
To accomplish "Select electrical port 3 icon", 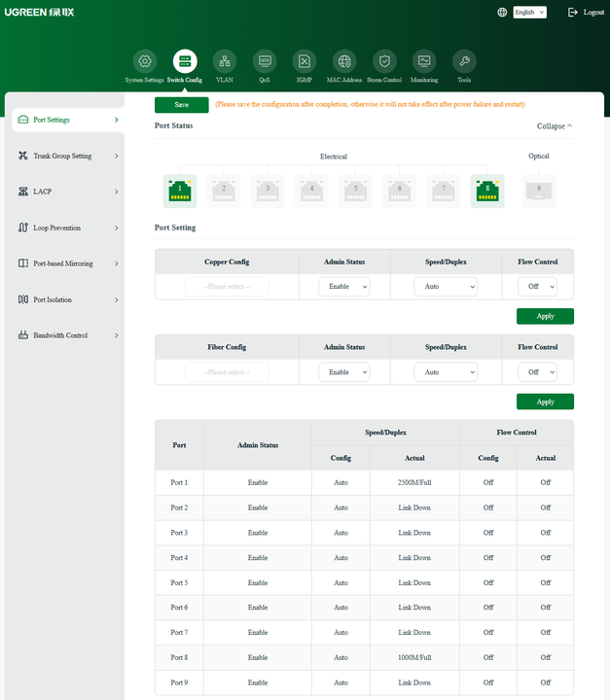I will click(268, 192).
